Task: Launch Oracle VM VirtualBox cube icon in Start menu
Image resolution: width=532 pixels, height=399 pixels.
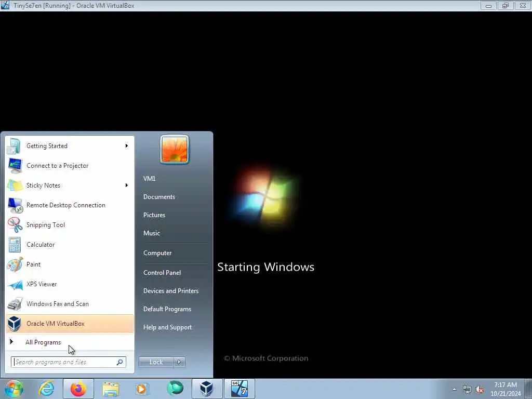Action: [x=15, y=324]
